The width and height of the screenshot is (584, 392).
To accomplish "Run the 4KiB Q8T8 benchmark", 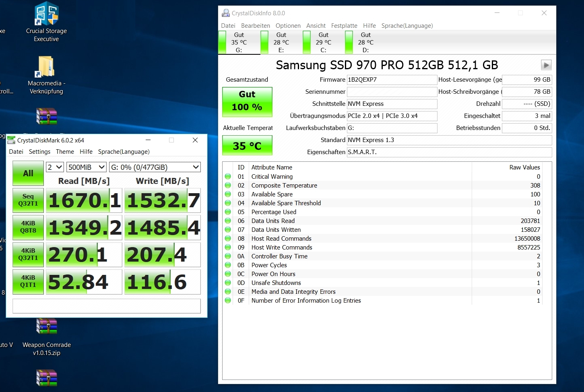I will [28, 227].
